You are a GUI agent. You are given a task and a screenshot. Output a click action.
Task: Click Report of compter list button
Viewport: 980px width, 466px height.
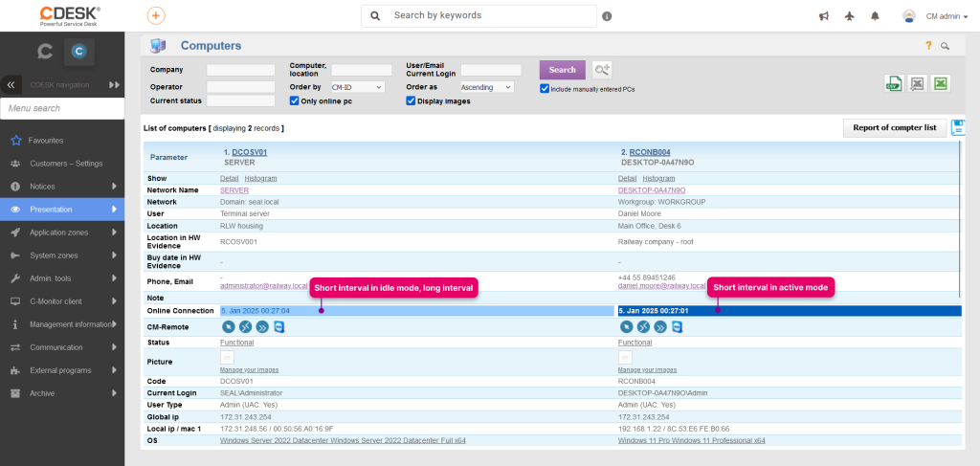[x=895, y=127]
